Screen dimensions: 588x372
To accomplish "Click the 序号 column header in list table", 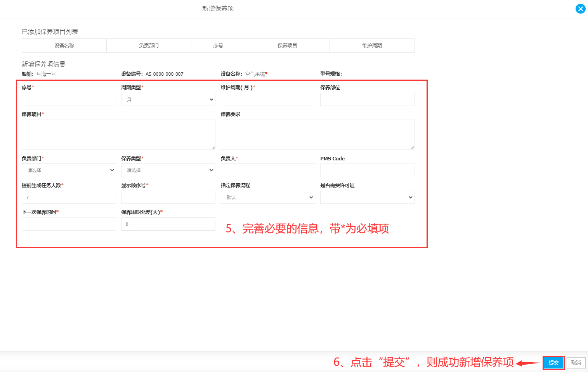I will [218, 45].
